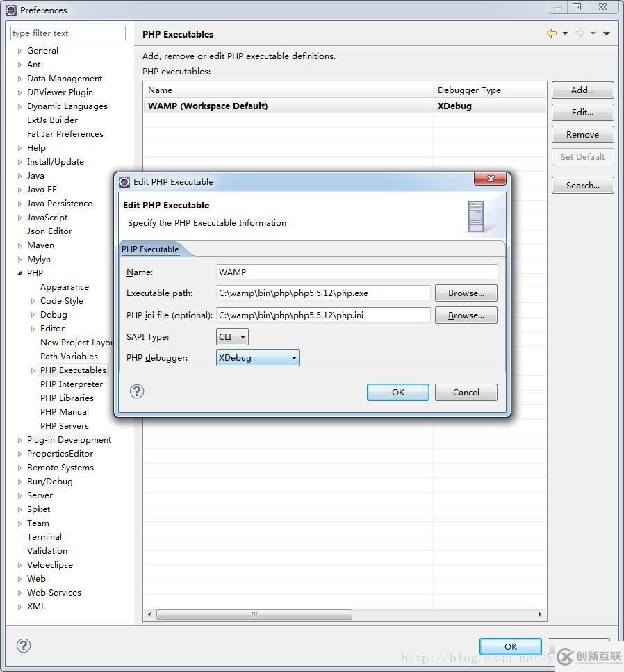Select Java Persistence in the tree
This screenshot has height=672, width=624.
click(x=60, y=203)
